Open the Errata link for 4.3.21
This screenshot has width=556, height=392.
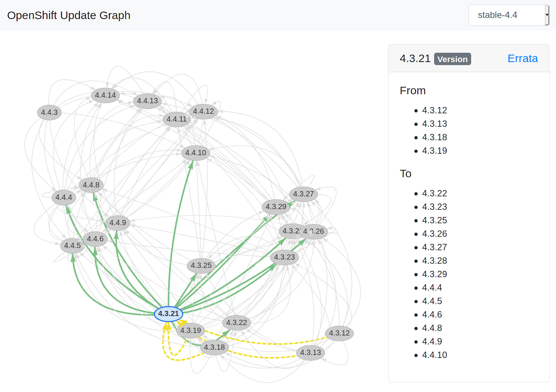(522, 58)
